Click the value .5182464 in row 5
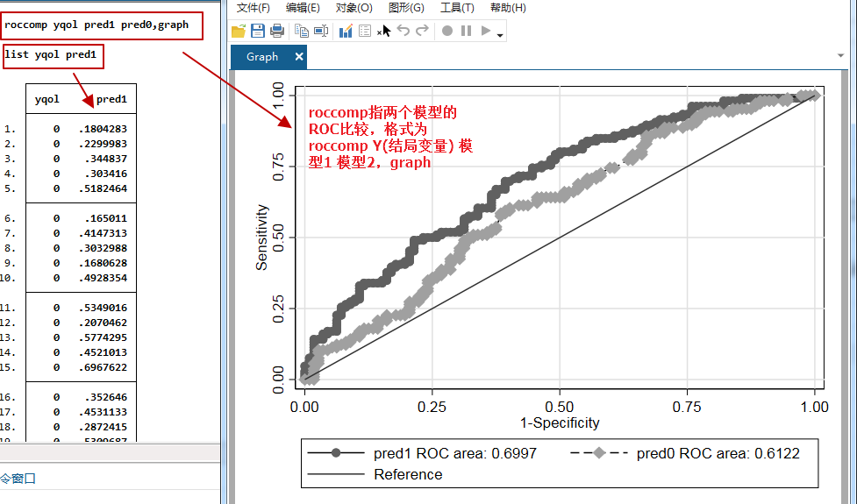Viewport: 857px width, 504px height. 103,188
